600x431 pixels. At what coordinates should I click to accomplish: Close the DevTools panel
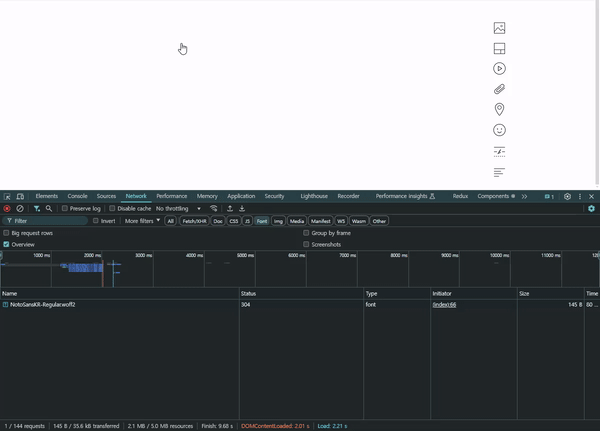click(591, 196)
